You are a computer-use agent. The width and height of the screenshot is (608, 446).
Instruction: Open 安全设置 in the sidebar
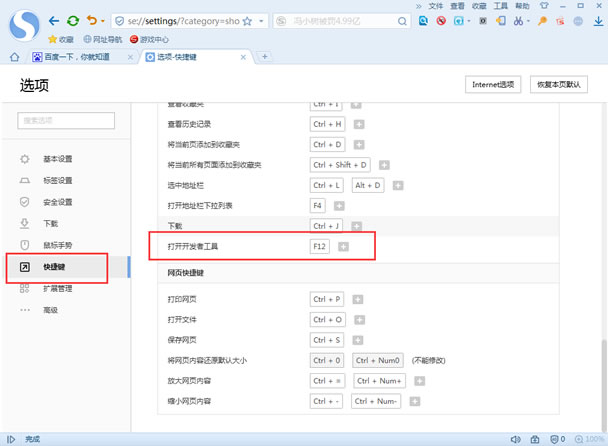pyautogui.click(x=57, y=202)
